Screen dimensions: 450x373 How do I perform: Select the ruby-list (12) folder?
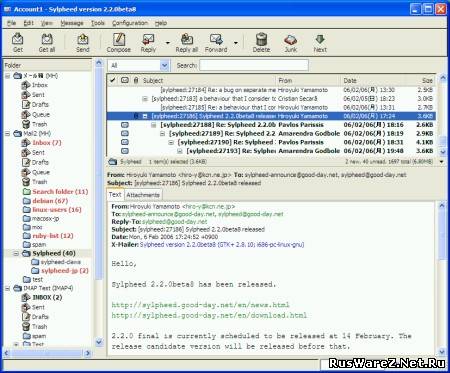pyautogui.click(x=53, y=236)
